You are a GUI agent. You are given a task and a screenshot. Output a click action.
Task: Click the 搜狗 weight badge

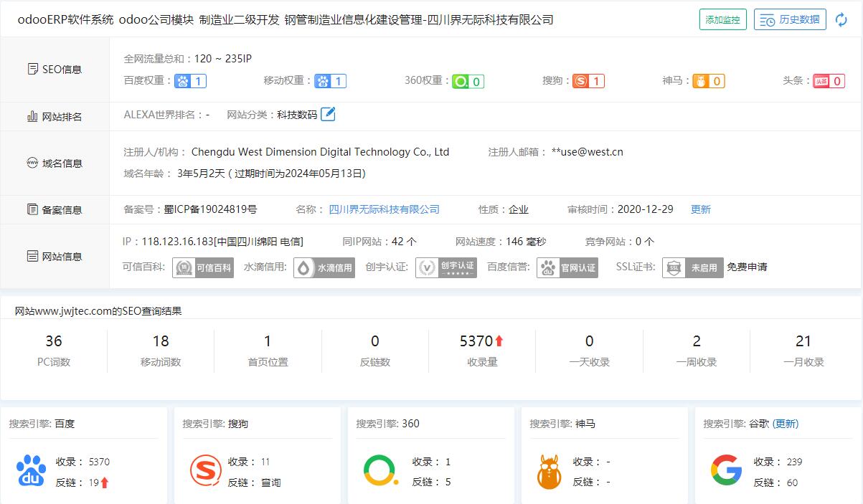[588, 81]
